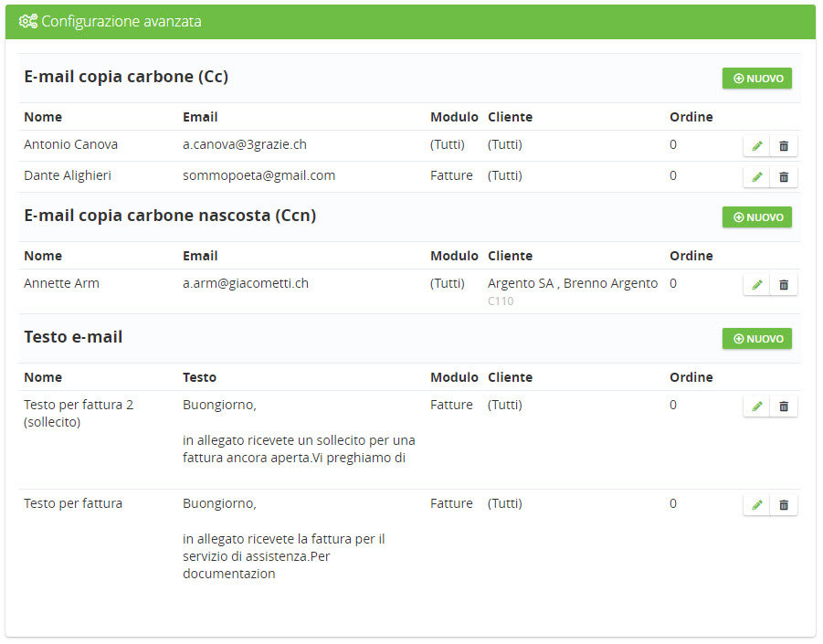Click the Ordine column header in Testo e-mail
Viewport: 823px width, 644px height.
click(x=691, y=377)
